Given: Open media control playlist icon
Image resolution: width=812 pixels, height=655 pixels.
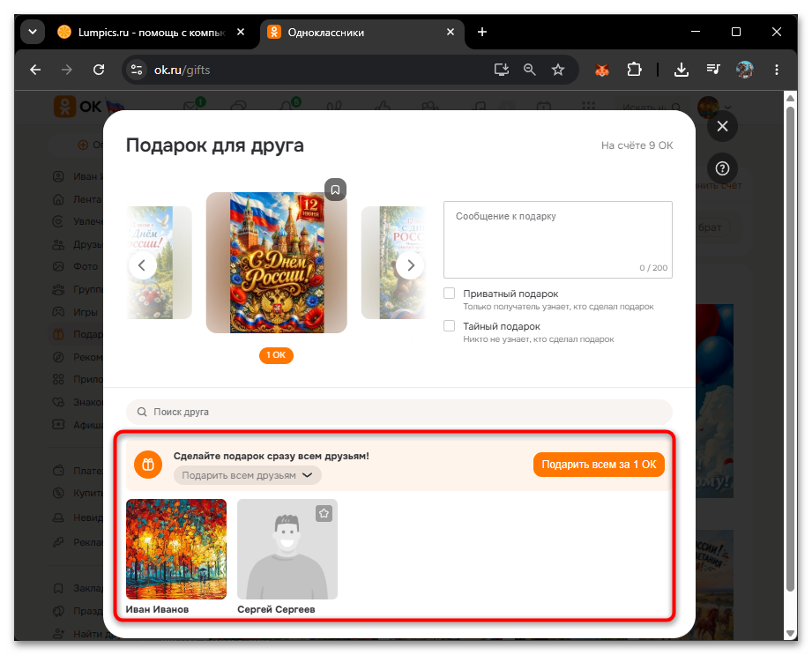Looking at the screenshot, I should (713, 70).
